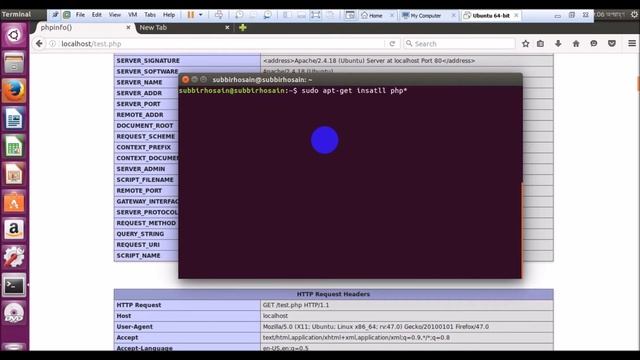
Task: Select the REQUEST_URI variable label
Action: (138, 244)
